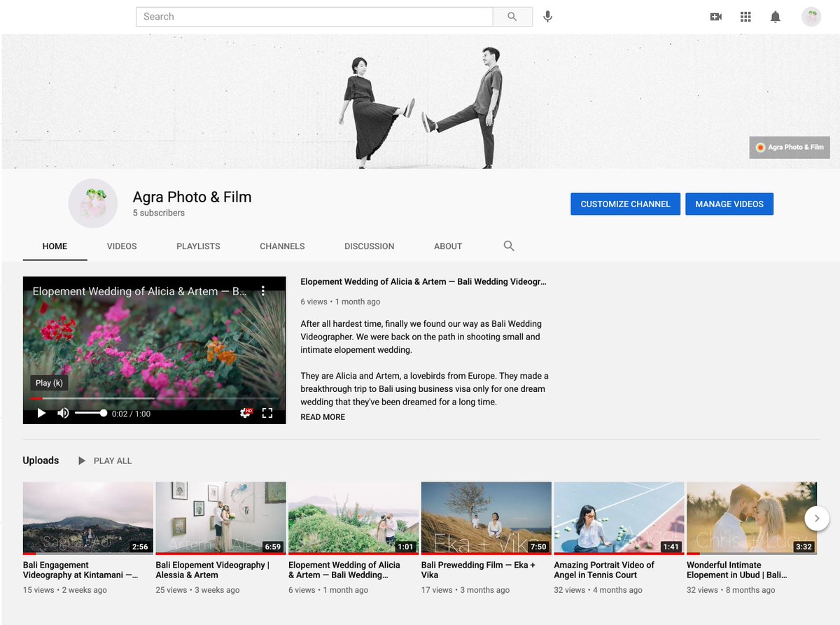
Task: Click title "Bali Engagement Videography at Kintamani"
Action: 80,570
